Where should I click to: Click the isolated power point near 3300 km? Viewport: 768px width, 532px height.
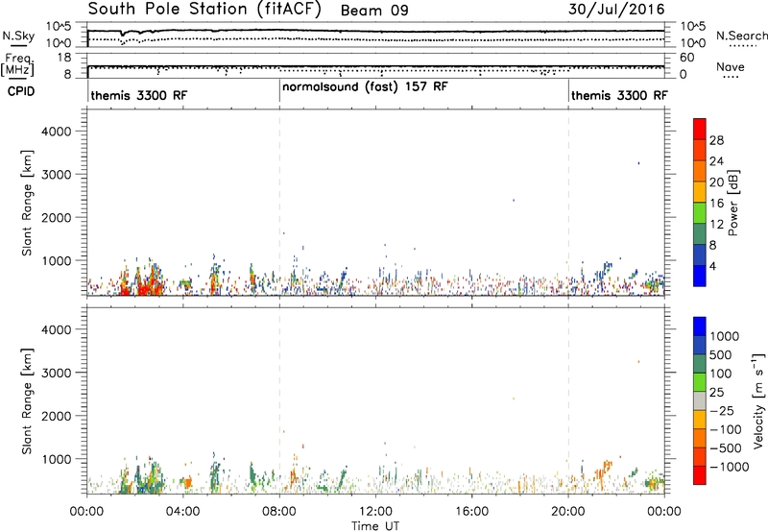[x=638, y=163]
